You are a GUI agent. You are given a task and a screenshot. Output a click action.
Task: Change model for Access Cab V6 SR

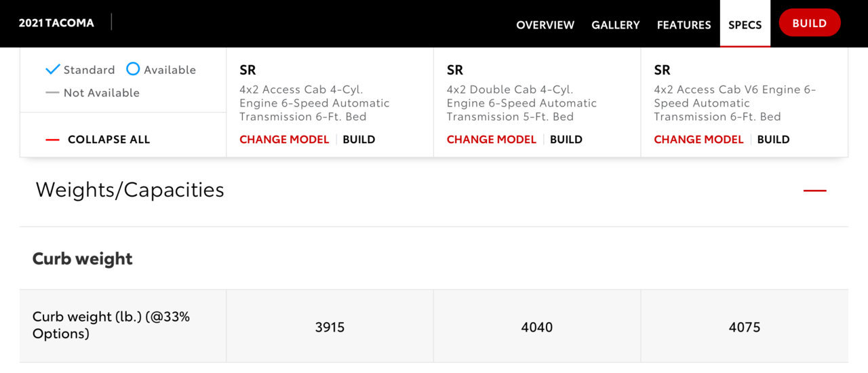click(698, 140)
